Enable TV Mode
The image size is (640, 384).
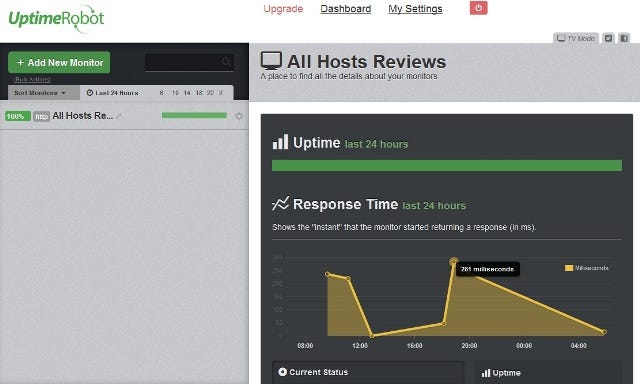[576, 38]
